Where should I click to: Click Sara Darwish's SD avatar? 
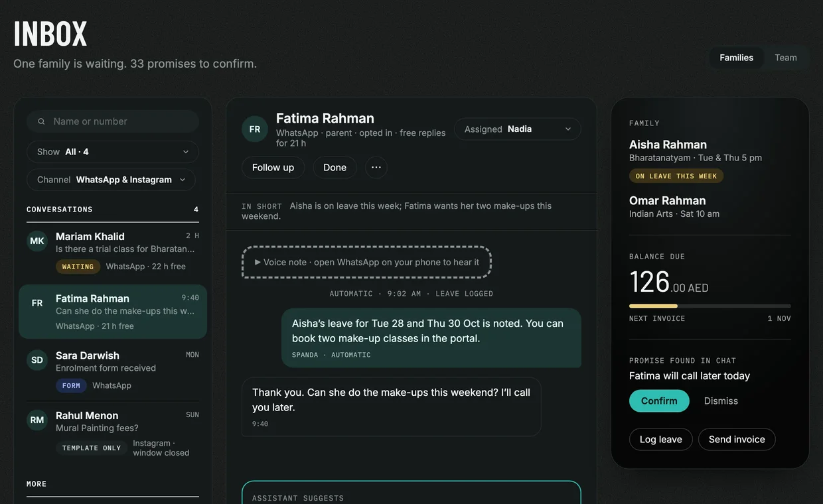37,360
